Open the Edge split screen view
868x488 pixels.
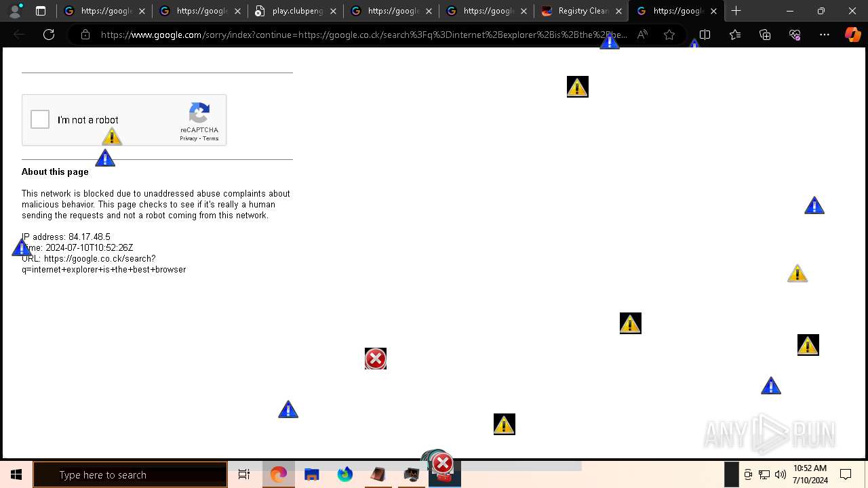705,35
